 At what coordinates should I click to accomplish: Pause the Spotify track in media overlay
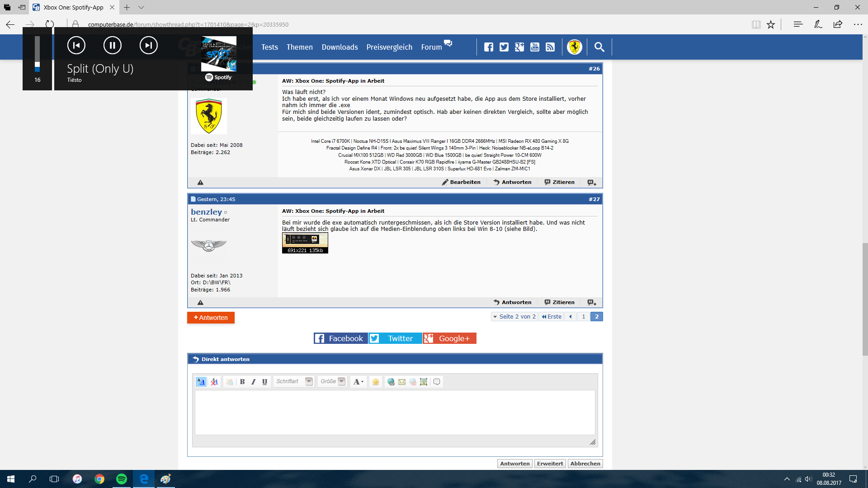[112, 45]
